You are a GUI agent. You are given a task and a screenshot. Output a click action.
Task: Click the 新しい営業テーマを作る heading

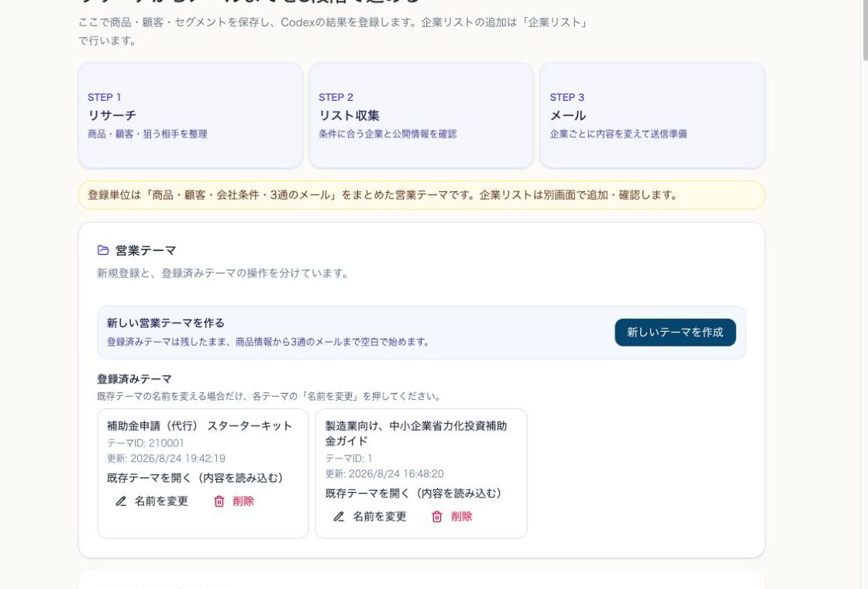pos(166,322)
